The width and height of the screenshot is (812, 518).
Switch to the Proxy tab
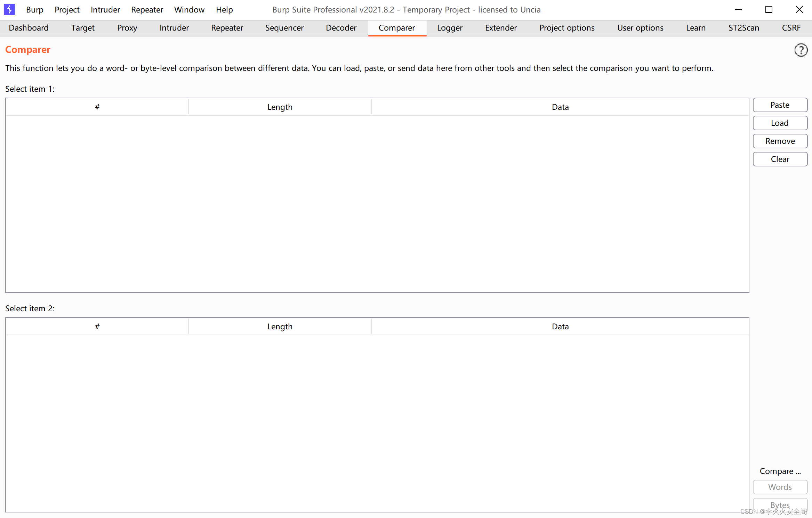127,28
